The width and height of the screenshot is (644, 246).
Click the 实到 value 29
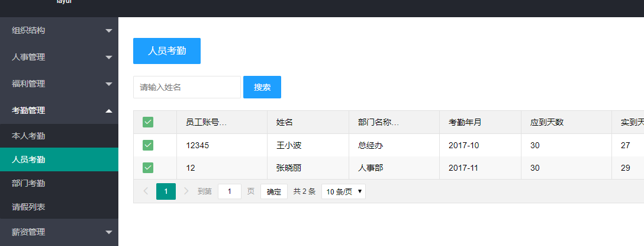(x=626, y=168)
